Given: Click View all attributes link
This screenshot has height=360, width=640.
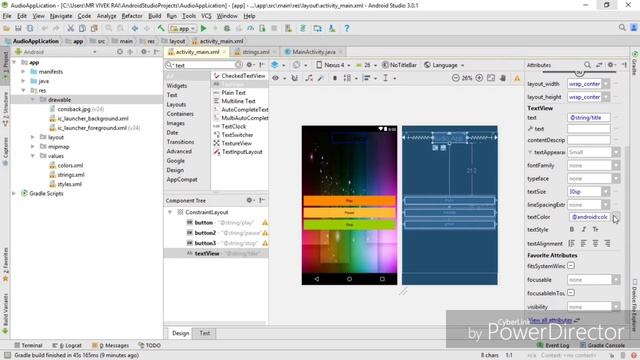Looking at the screenshot, I should [x=550, y=320].
